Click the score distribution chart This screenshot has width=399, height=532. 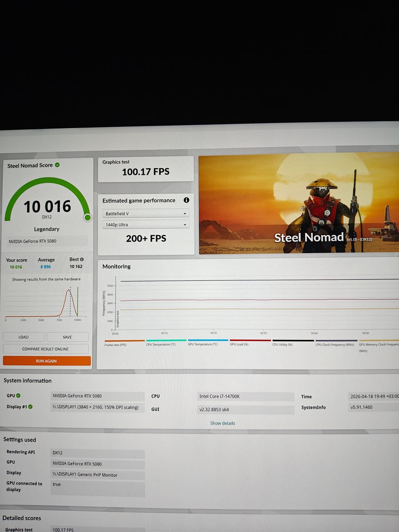click(46, 303)
